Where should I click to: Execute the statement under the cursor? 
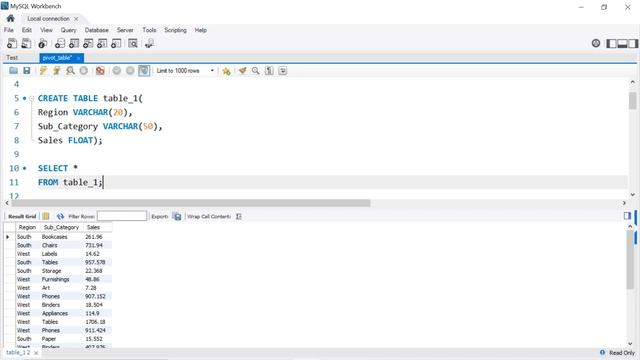coord(56,71)
